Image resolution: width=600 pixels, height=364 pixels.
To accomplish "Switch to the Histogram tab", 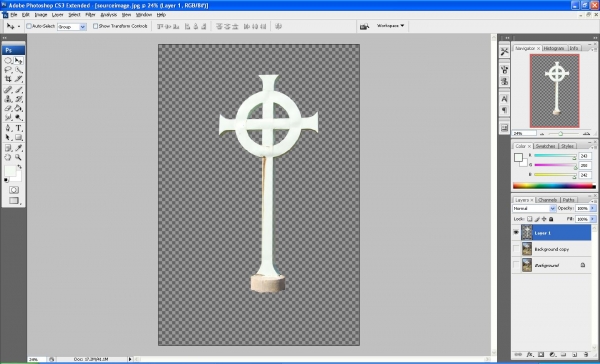I will tap(554, 48).
